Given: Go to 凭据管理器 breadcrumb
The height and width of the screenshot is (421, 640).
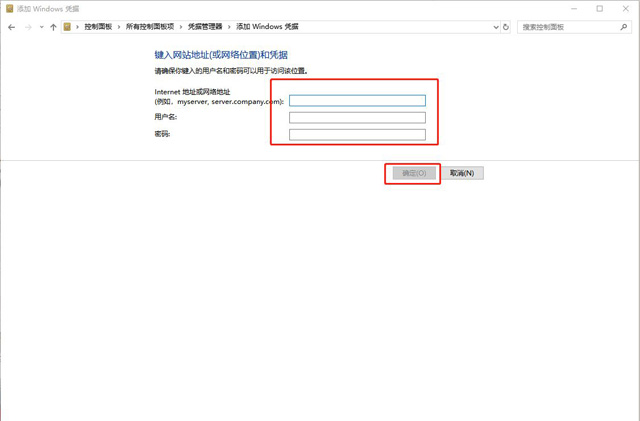Looking at the screenshot, I should 206,27.
